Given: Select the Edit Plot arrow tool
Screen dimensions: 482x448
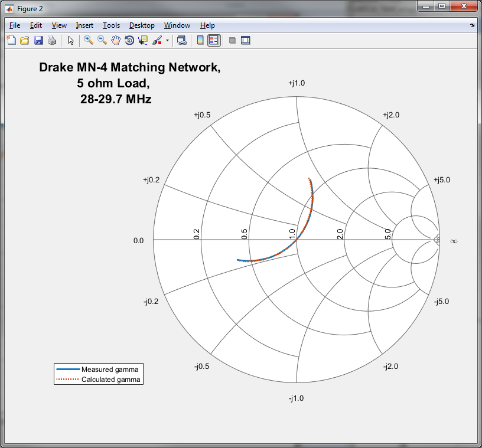Looking at the screenshot, I should [71, 40].
